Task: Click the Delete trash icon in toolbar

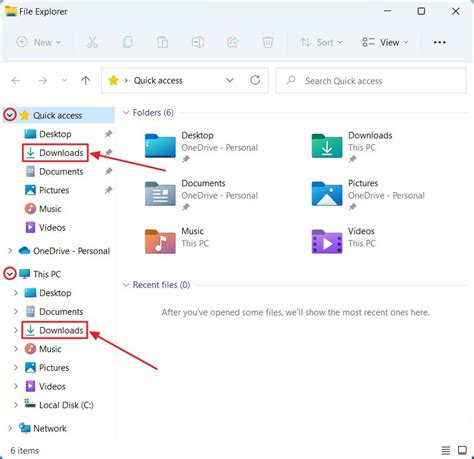Action: pos(268,42)
